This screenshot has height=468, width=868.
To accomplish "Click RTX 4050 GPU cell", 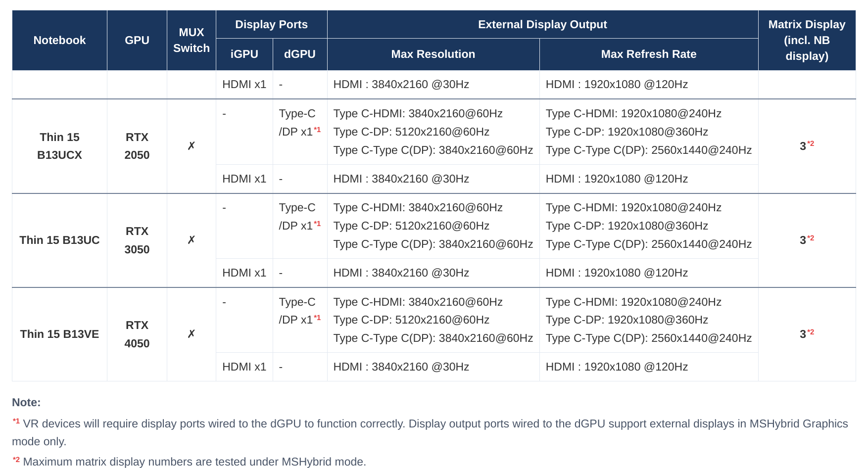I will click(137, 334).
